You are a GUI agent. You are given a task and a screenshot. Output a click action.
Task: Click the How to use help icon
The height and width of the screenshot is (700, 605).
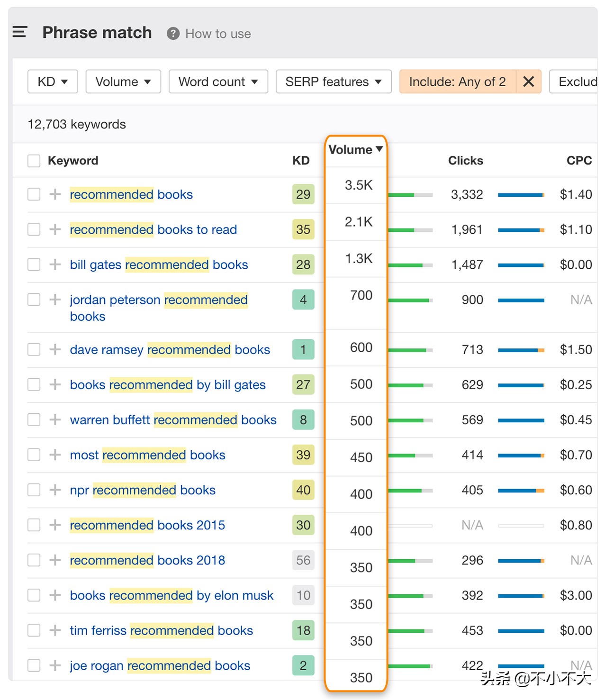(173, 34)
